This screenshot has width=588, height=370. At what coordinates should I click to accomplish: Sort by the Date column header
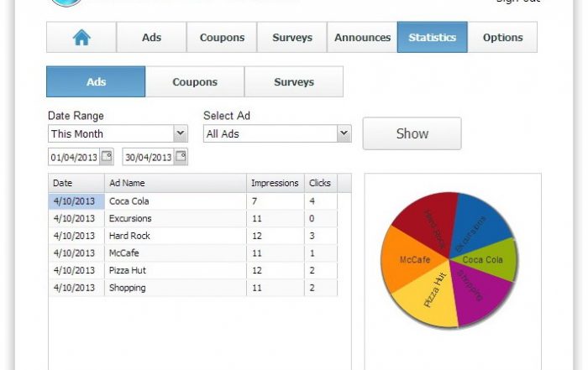76,183
